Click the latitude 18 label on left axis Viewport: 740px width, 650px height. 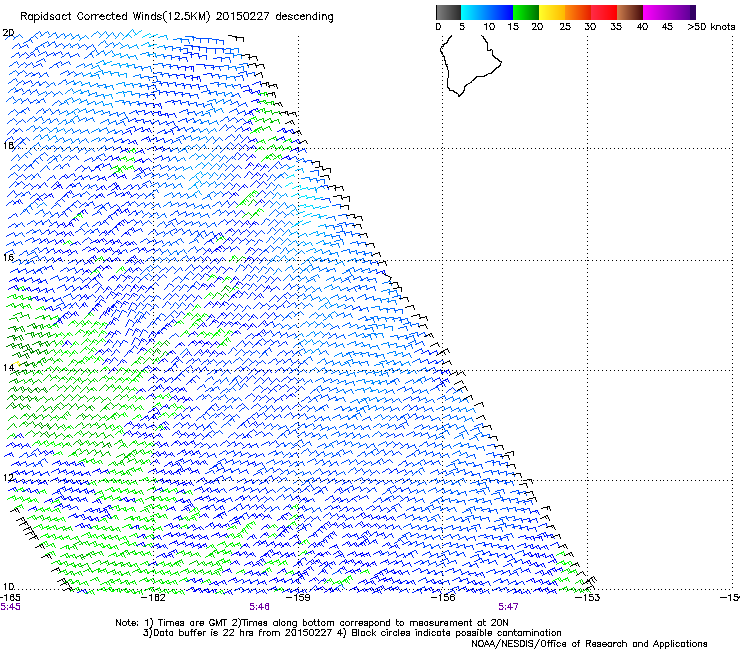click(x=8, y=145)
